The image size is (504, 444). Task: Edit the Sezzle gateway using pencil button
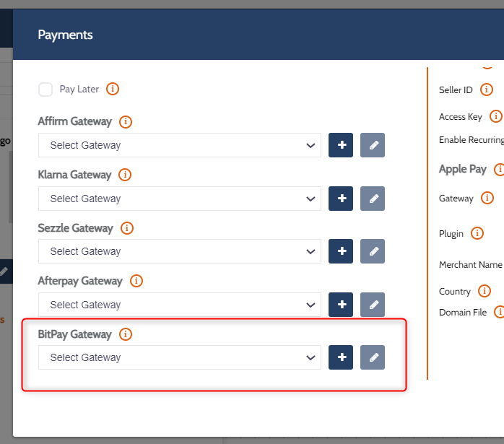373,251
